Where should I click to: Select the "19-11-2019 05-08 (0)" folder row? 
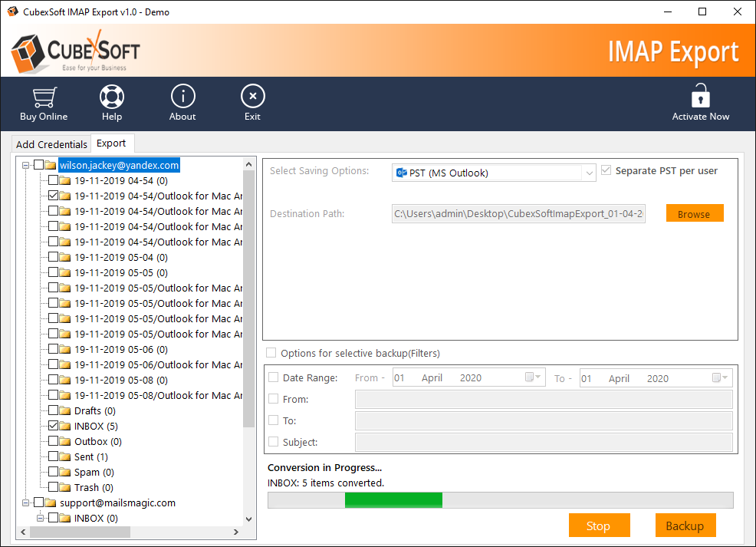[121, 381]
